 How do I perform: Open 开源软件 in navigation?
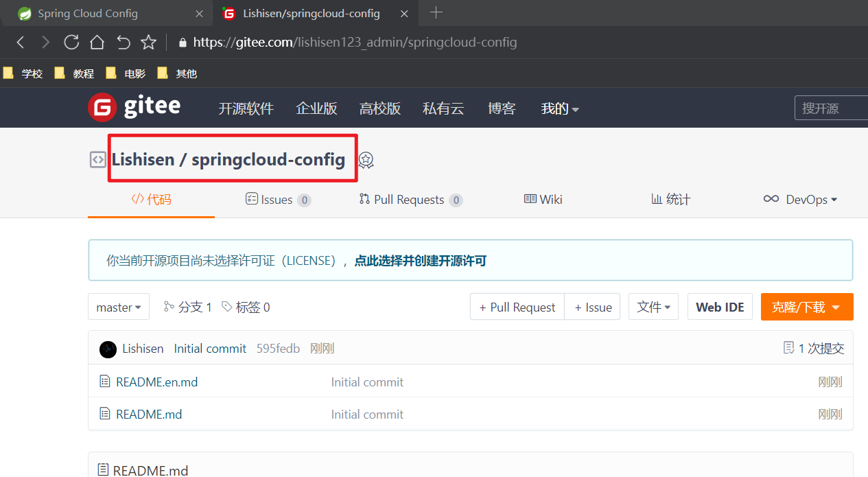click(x=246, y=108)
